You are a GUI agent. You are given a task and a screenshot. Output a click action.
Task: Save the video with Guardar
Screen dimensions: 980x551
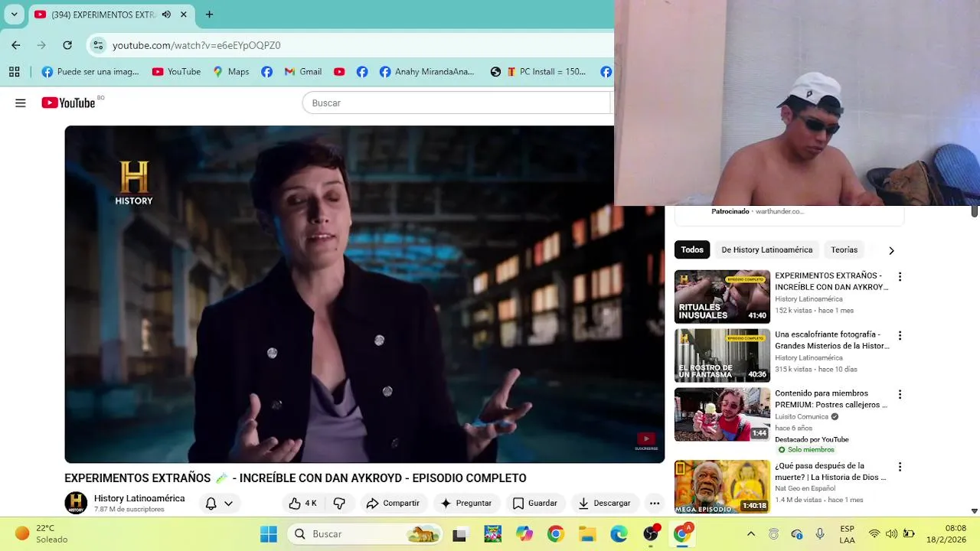pos(534,503)
